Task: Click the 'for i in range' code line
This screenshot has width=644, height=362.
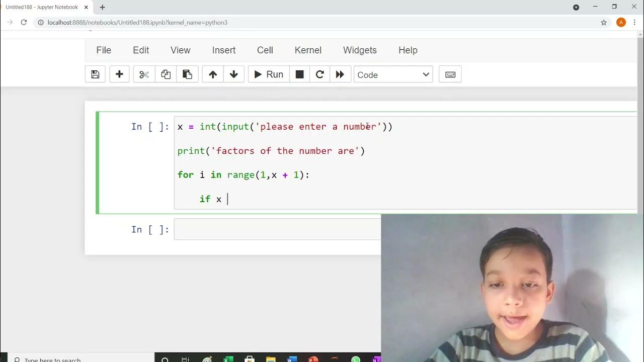Action: (244, 175)
